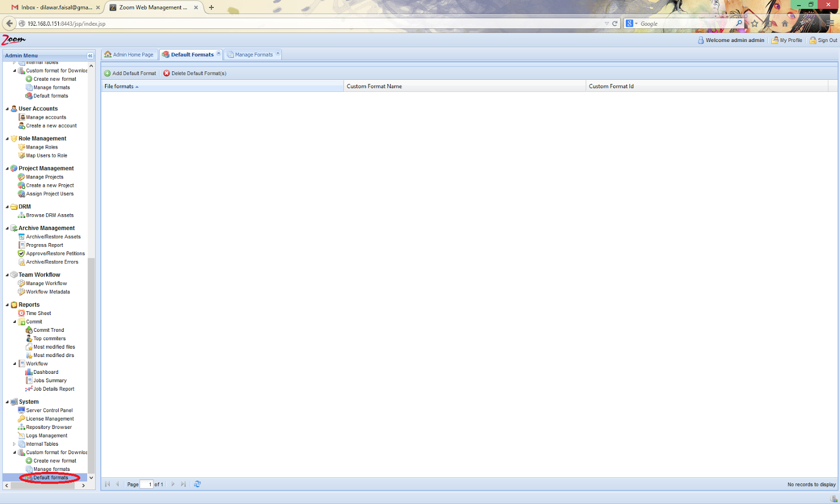Collapse the DRM tree node
Image resolution: width=840 pixels, height=504 pixels.
point(7,207)
